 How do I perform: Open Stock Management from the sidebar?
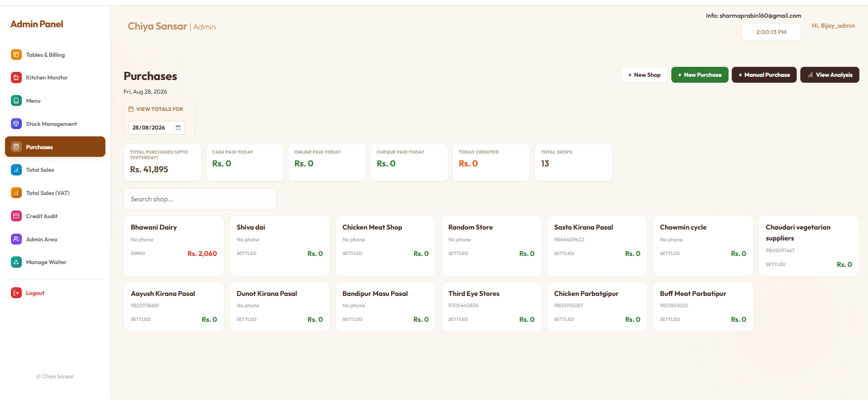click(x=55, y=124)
